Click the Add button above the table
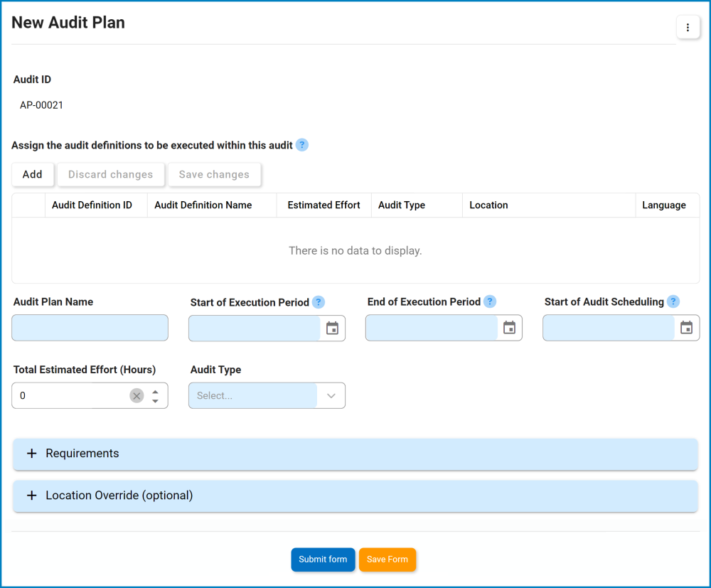The height and width of the screenshot is (588, 711). [x=33, y=174]
